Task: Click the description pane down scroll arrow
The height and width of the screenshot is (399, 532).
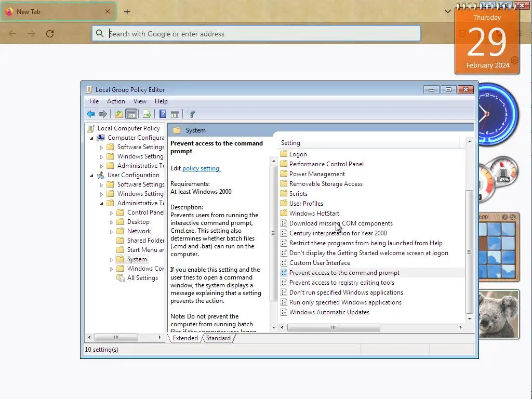Action: [274, 327]
